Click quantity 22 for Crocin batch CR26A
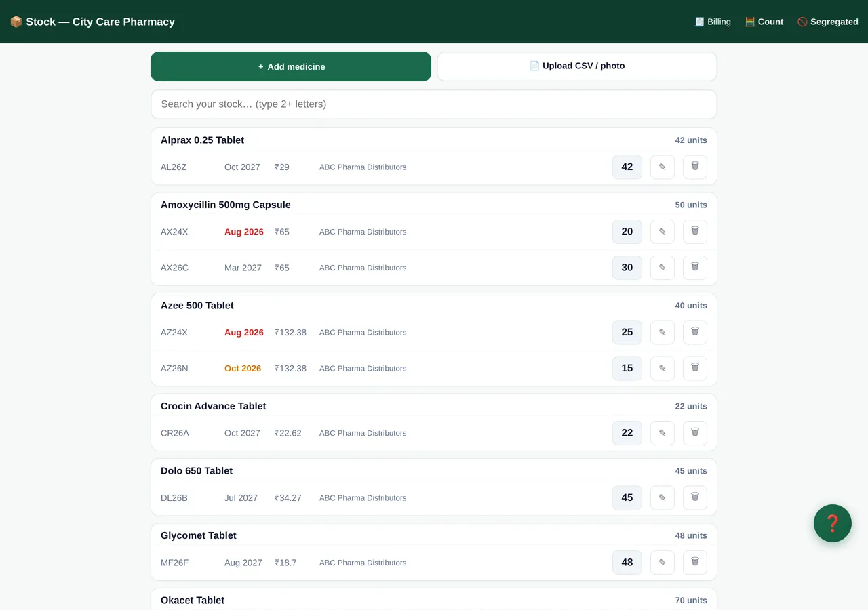 (x=627, y=433)
